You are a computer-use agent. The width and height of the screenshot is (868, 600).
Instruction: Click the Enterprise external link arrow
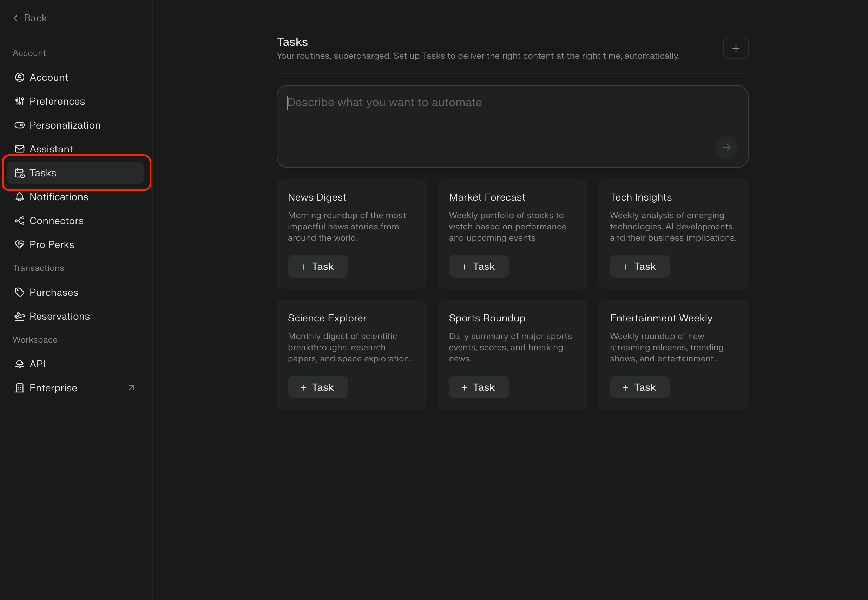pos(131,387)
